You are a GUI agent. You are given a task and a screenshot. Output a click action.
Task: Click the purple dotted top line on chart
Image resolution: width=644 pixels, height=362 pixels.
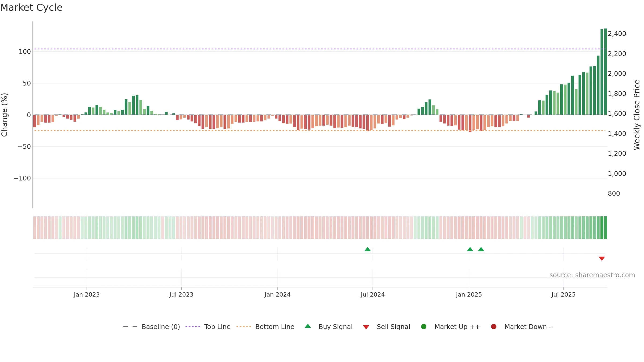coord(320,49)
